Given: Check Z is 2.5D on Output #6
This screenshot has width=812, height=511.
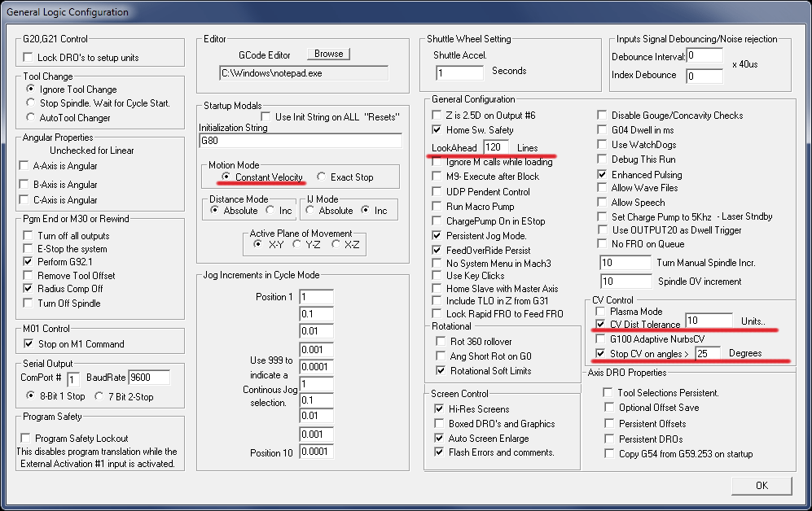Looking at the screenshot, I should (437, 115).
